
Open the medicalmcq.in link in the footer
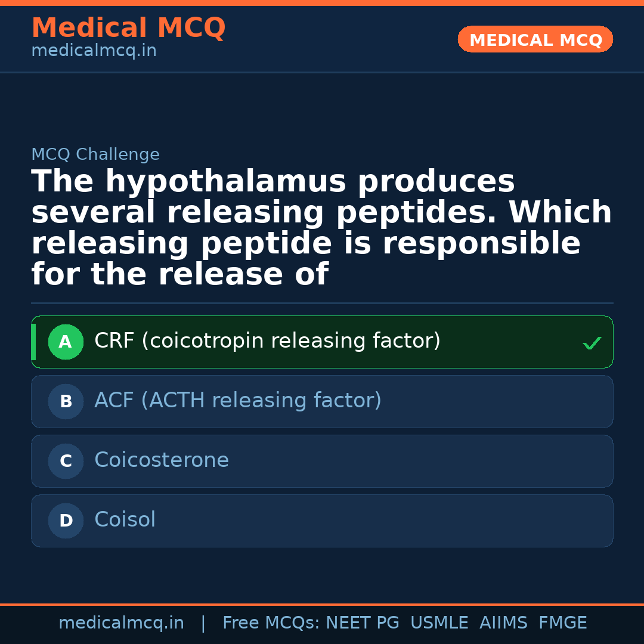pos(121,623)
